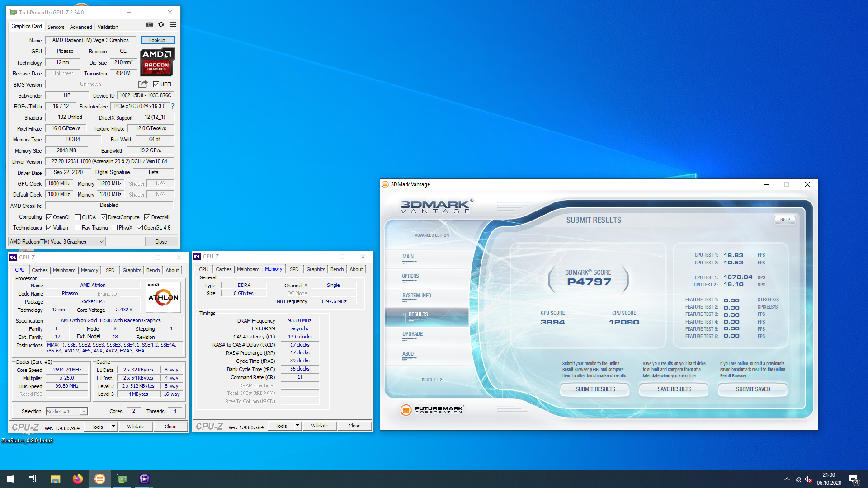Show hidden tray icons chevron
This screenshot has width=868, height=488.
[x=787, y=479]
